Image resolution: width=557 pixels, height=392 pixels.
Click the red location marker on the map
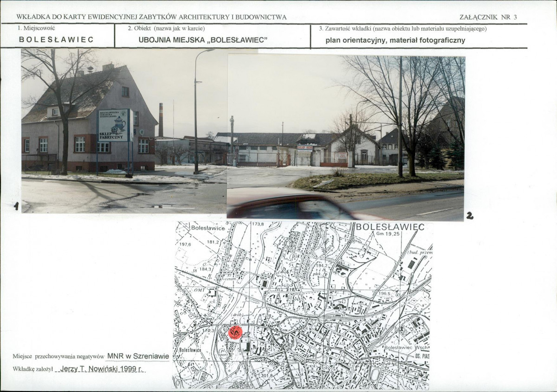[235, 332]
